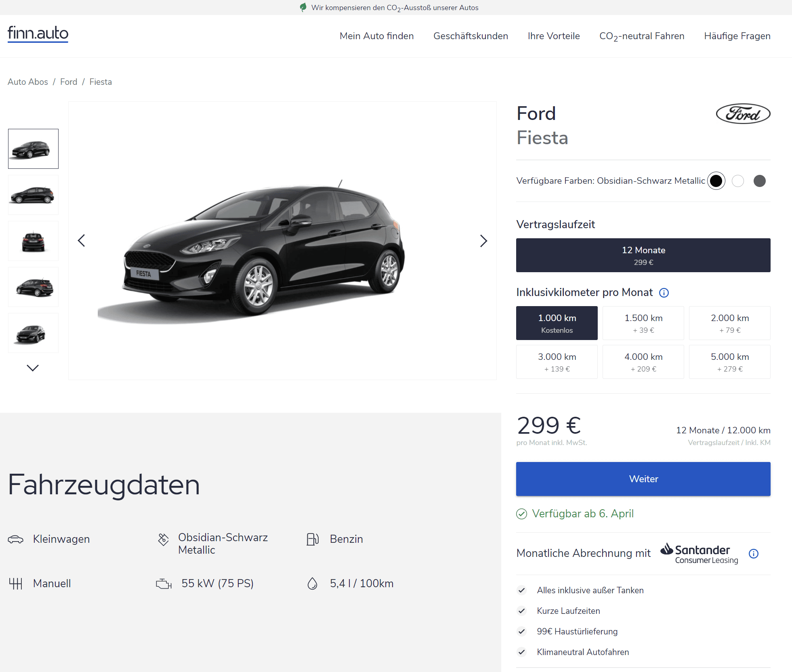Select fifth thumbnail angled car view

pyautogui.click(x=33, y=333)
